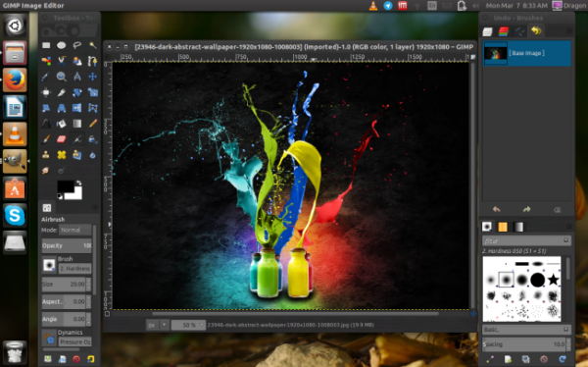This screenshot has height=367, width=588.
Task: Select the Rectangle Select tool
Action: (x=46, y=45)
